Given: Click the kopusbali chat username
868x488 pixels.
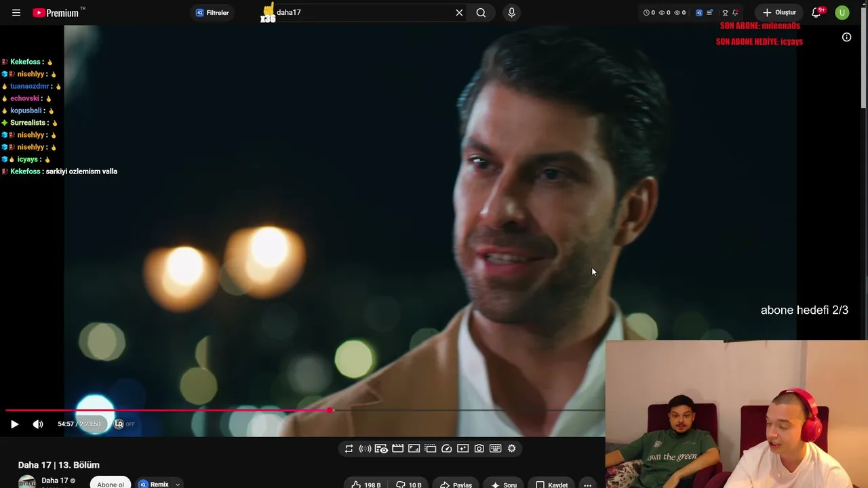Looking at the screenshot, I should (26, 110).
